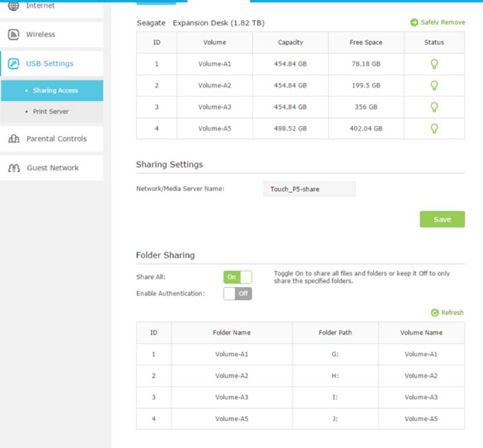This screenshot has height=448, width=483.
Task: Toggle the Volume-A3 status bulb
Action: click(434, 107)
